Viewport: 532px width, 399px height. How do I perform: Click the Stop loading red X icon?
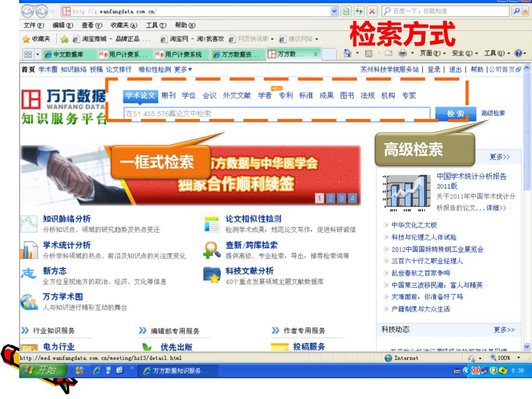(x=372, y=11)
